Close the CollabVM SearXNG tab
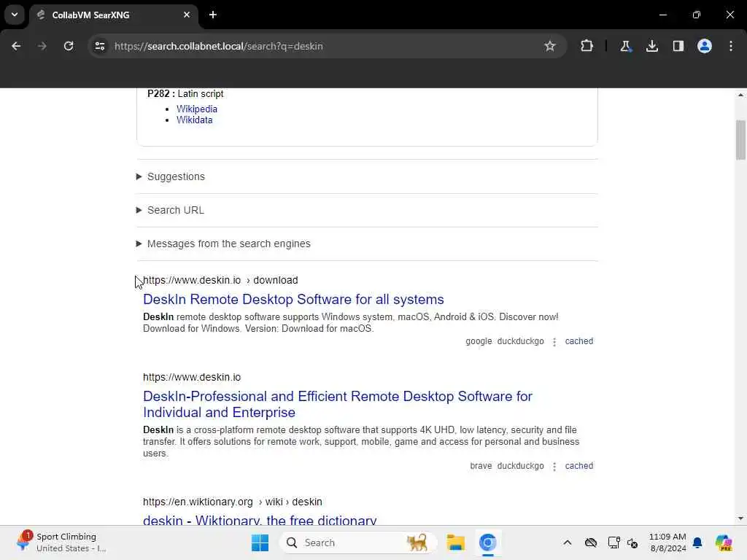747x560 pixels. click(187, 15)
